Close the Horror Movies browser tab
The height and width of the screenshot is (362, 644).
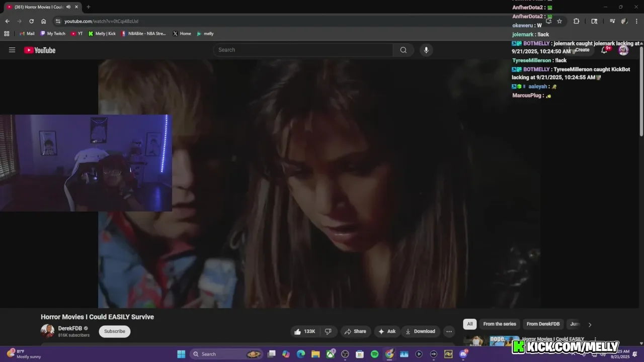(x=76, y=7)
